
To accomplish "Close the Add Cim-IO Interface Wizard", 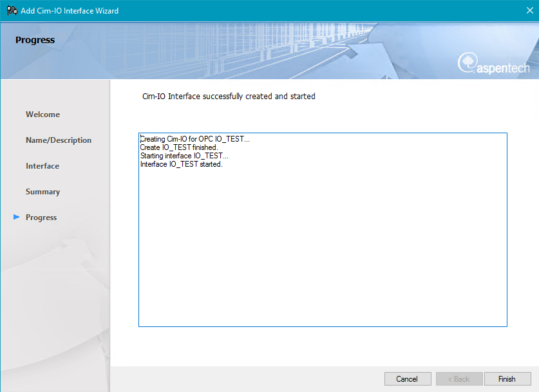I will (530, 11).
